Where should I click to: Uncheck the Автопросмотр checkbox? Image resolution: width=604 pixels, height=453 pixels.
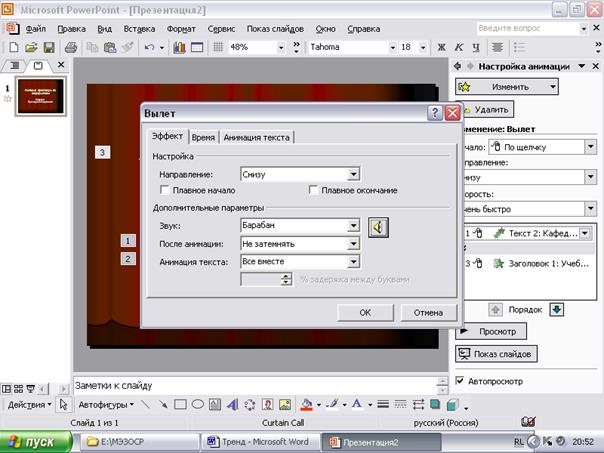click(459, 381)
